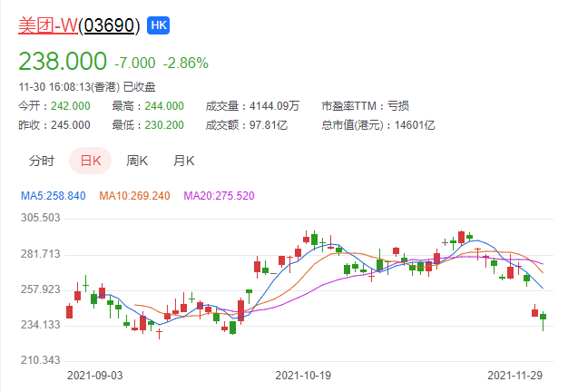
Task: Click the x-axis date 2021-11-29
Action: (x=514, y=376)
